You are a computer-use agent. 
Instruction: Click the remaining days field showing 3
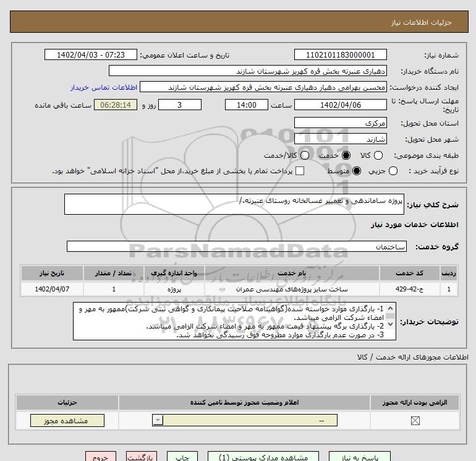click(180, 105)
